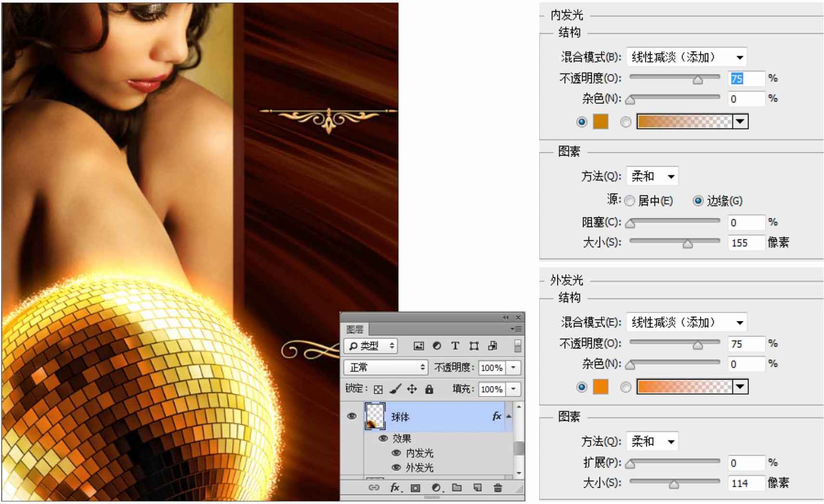Viewport: 824px width, 504px height.
Task: Collapse Layers panel double-arrow icon
Action: pos(505,317)
